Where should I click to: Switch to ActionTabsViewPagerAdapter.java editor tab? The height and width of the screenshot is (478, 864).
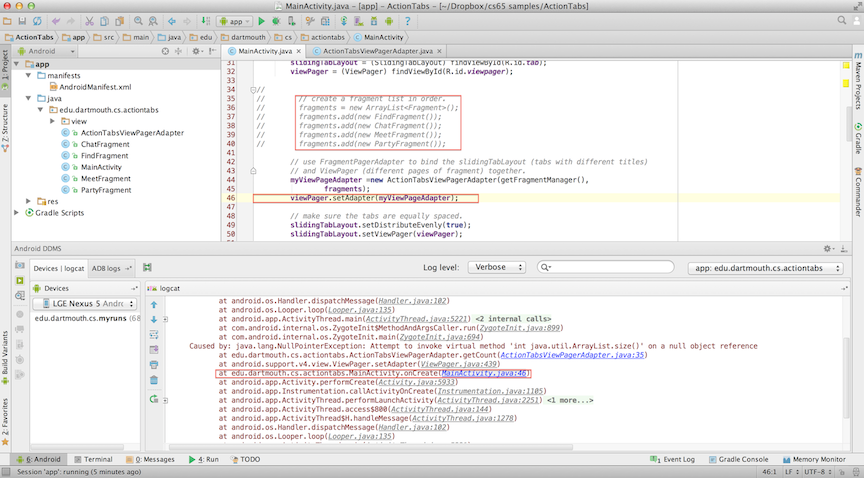click(x=377, y=50)
